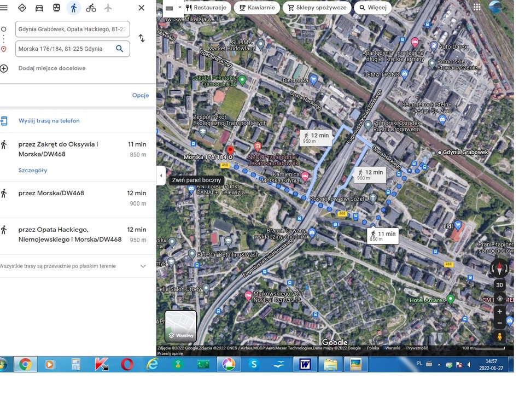Screen dimensions: 525x420
Task: Select walking travel mode
Action: pos(74,8)
